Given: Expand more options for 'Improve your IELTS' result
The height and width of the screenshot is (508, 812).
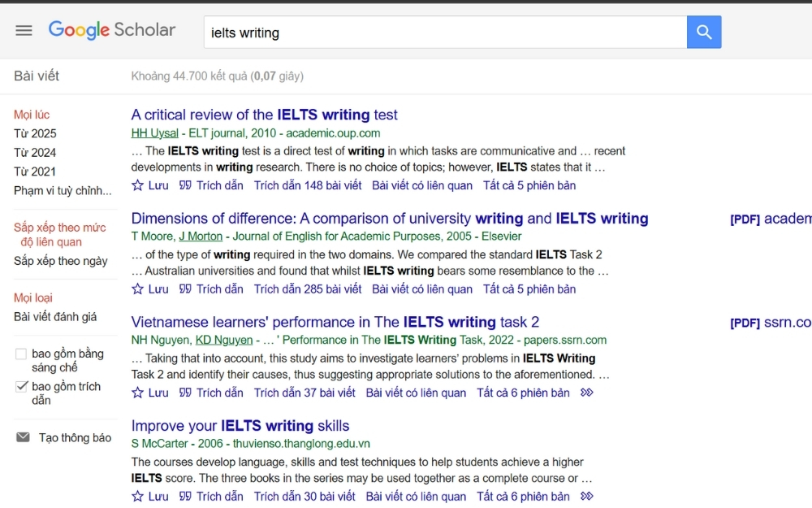Looking at the screenshot, I should click(587, 497).
